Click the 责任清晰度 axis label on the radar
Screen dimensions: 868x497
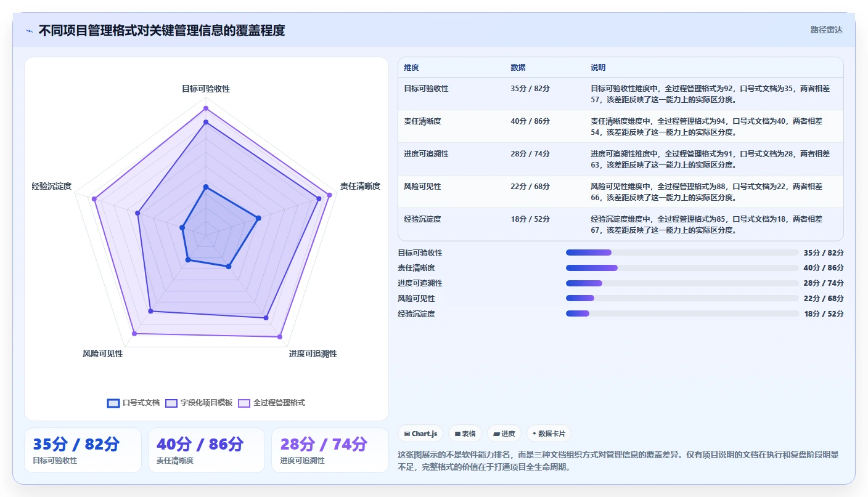click(360, 186)
